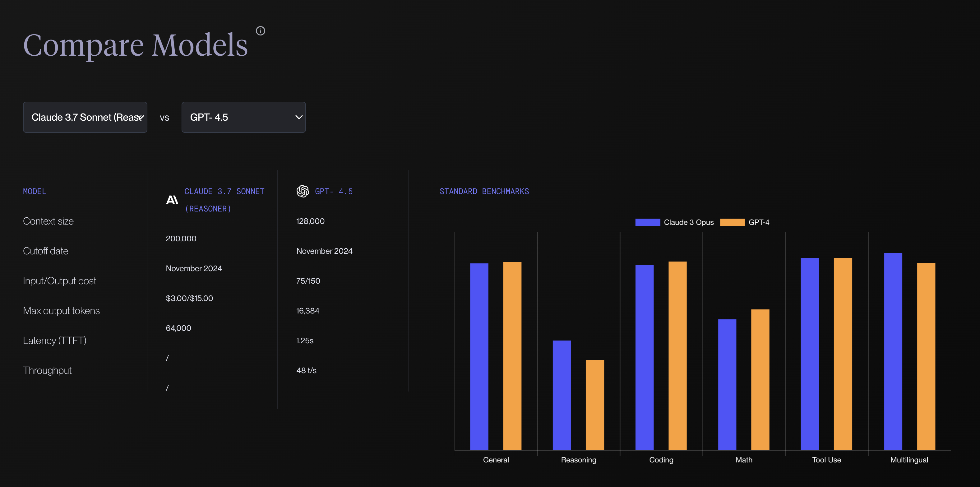This screenshot has height=487, width=980.
Task: Click the Standard Benchmarks heading
Action: 484,191
